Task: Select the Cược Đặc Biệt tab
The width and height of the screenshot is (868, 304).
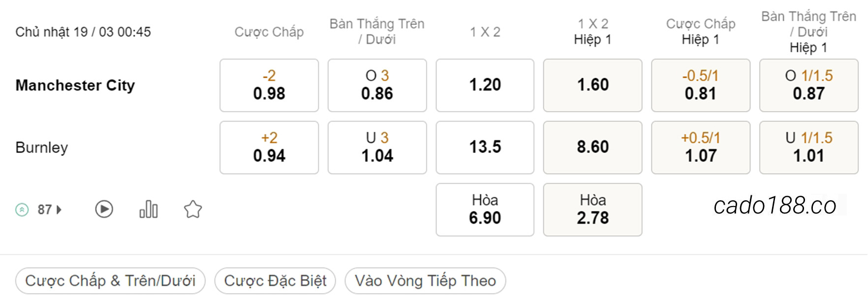Action: (275, 281)
